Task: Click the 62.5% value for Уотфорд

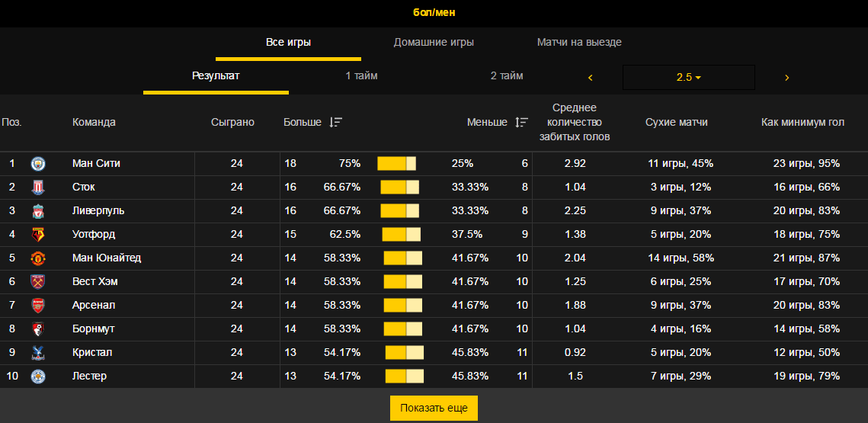Action: pos(345,235)
